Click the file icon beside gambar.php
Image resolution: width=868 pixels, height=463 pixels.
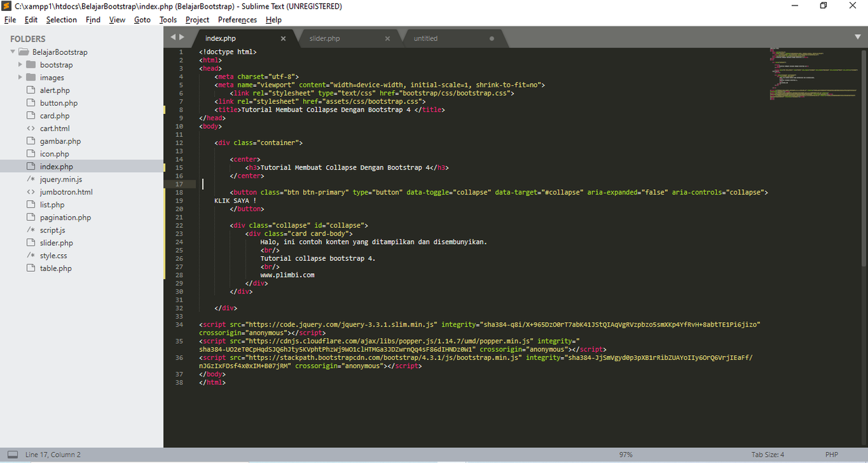point(31,141)
